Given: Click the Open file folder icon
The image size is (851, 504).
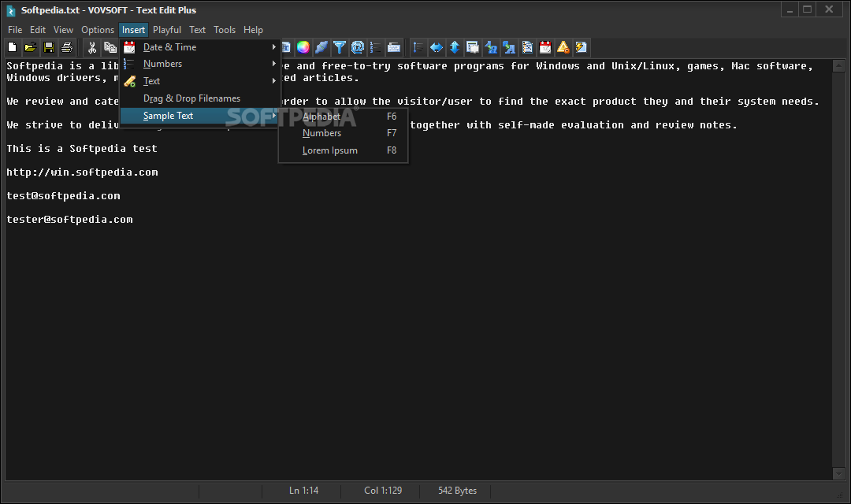Looking at the screenshot, I should click(x=31, y=48).
